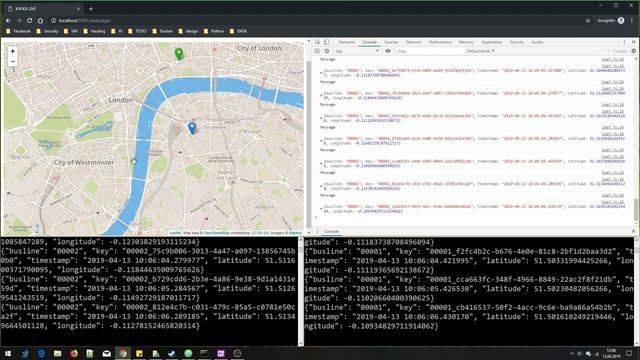Toggle the device toolbar in DevTools

[327, 42]
